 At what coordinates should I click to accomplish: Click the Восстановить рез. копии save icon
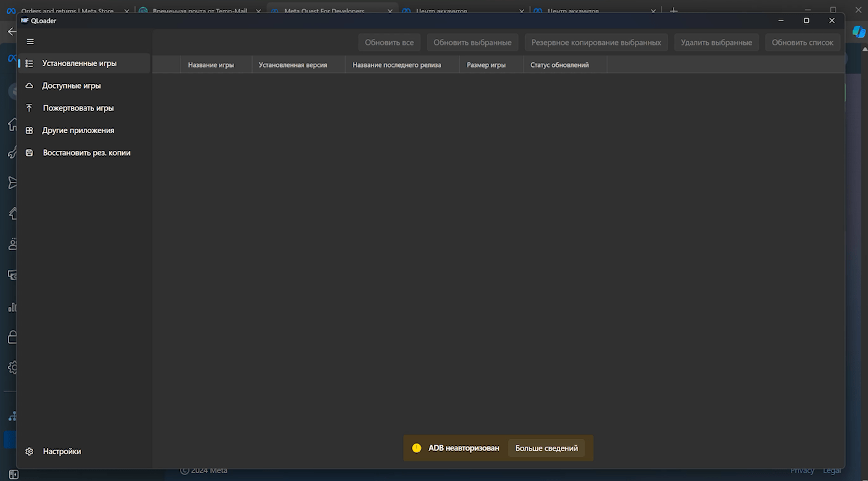click(29, 153)
